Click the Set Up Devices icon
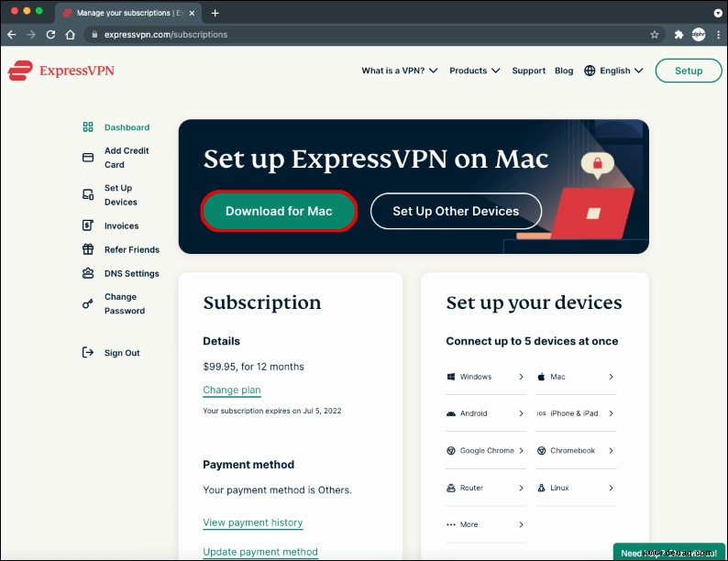This screenshot has width=728, height=561. (88, 194)
